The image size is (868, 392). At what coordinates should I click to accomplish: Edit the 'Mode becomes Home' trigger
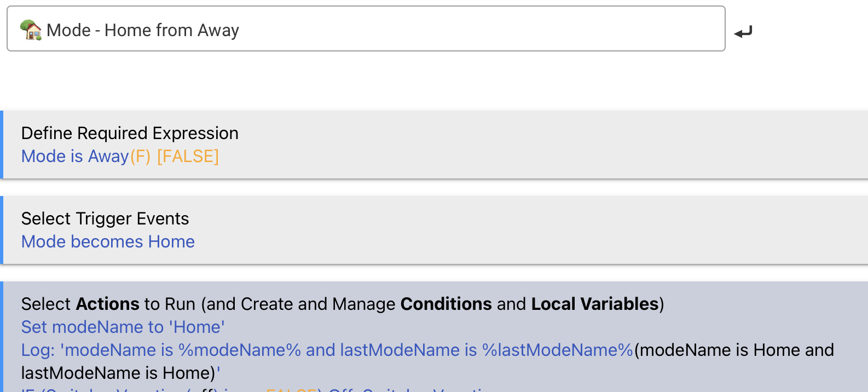[108, 241]
